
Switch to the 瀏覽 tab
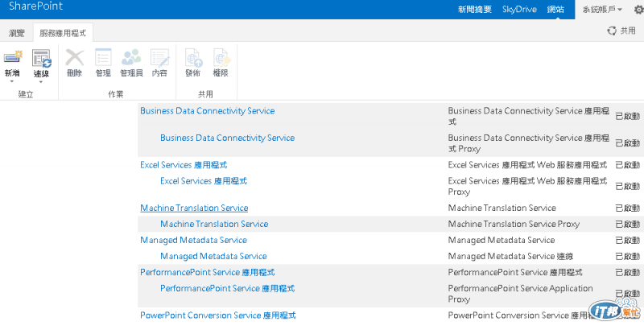(17, 33)
